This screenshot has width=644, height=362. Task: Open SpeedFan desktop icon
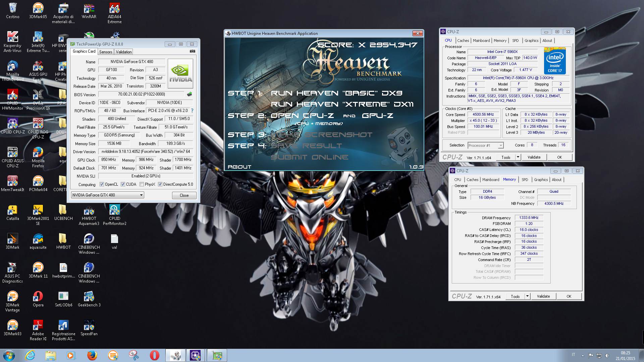89,327
